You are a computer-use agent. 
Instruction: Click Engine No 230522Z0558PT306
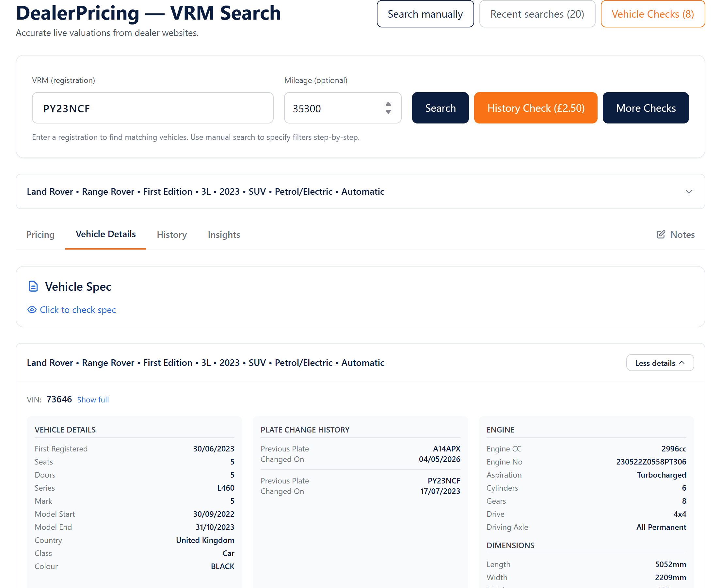click(x=651, y=462)
